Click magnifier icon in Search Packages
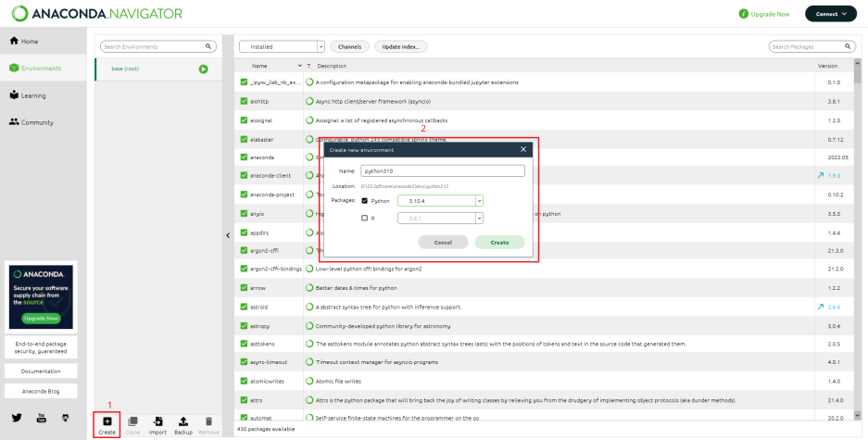Viewport: 868px width, 440px height. [x=848, y=46]
